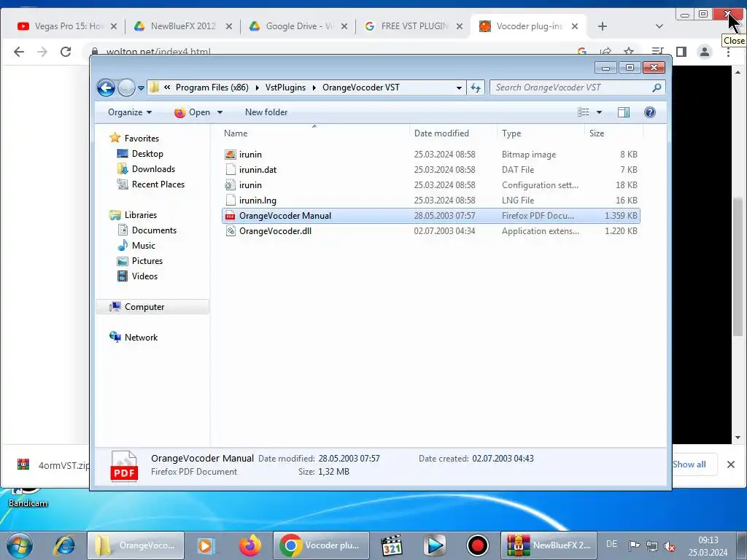747x560 pixels.
Task: Expand the address bar previous locations dropdown
Action: coord(459,87)
